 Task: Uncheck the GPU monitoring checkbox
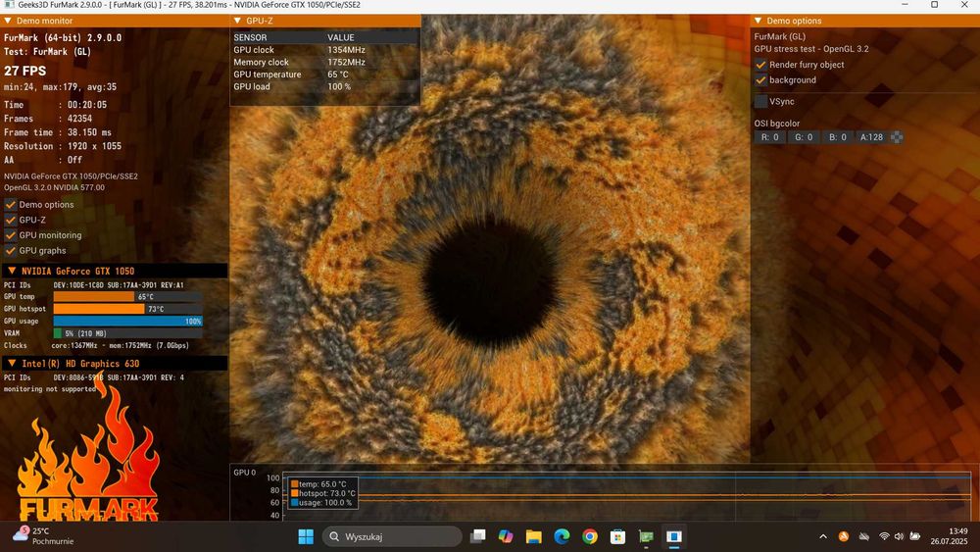(x=11, y=235)
